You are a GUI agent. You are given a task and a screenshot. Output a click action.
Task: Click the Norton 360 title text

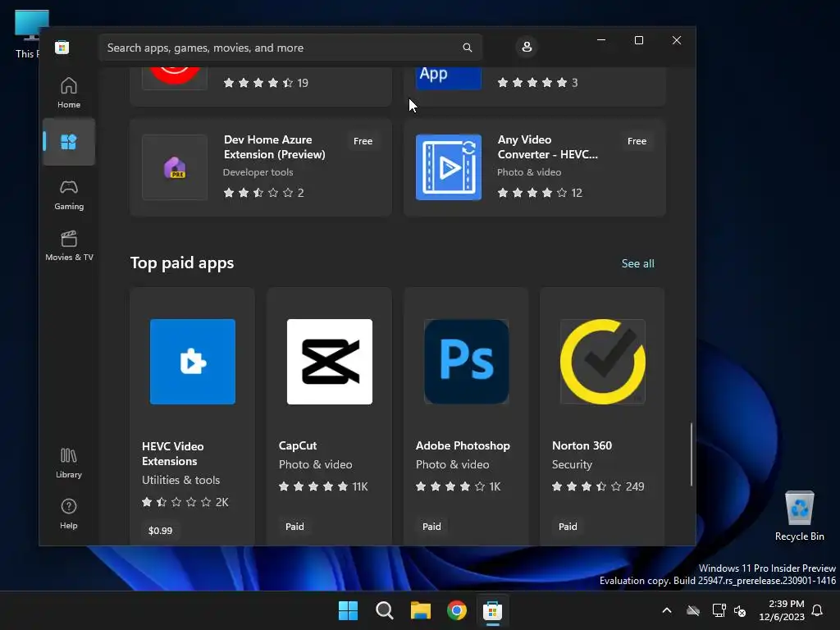(x=582, y=445)
